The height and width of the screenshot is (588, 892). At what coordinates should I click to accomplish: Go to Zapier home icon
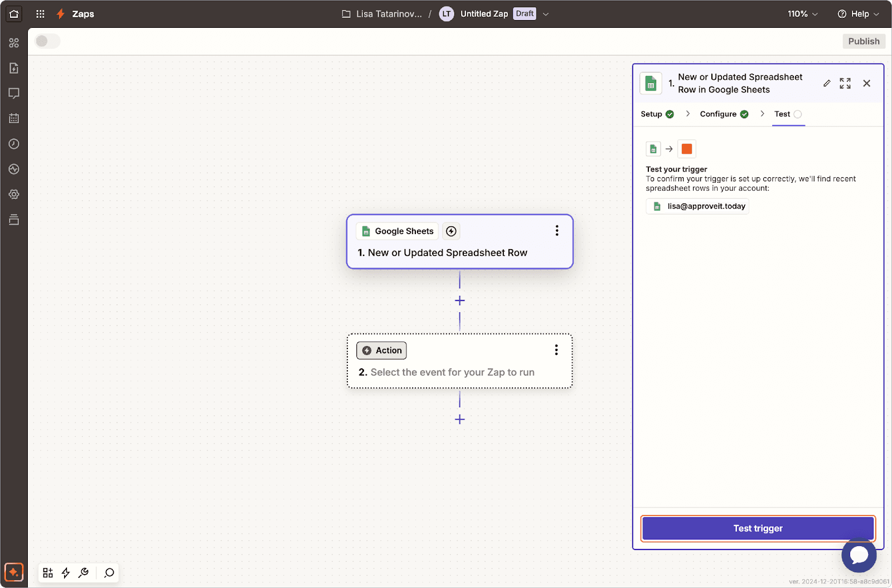coord(14,14)
